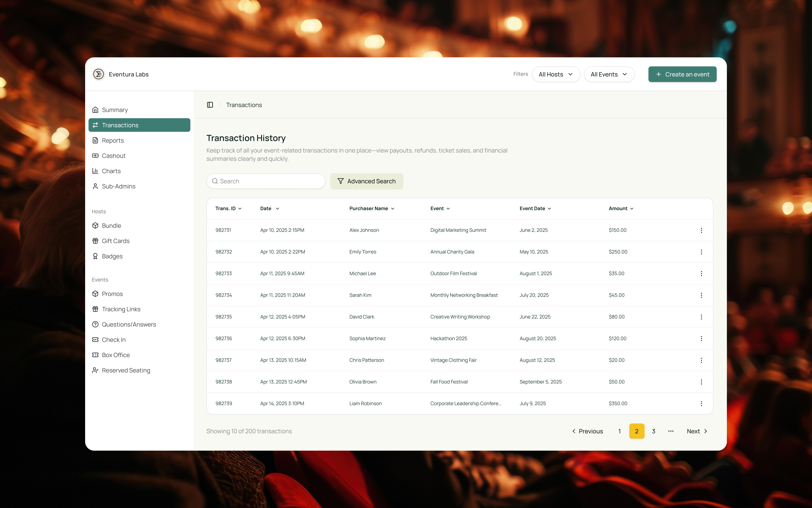This screenshot has width=812, height=508.
Task: Click the Showing 10 of 200 transactions text
Action: [x=249, y=431]
